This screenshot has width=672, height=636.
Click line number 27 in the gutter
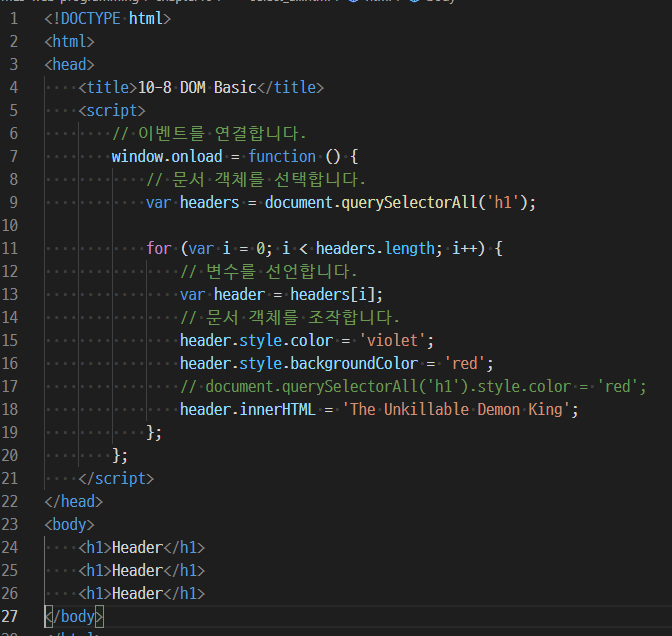9,616
